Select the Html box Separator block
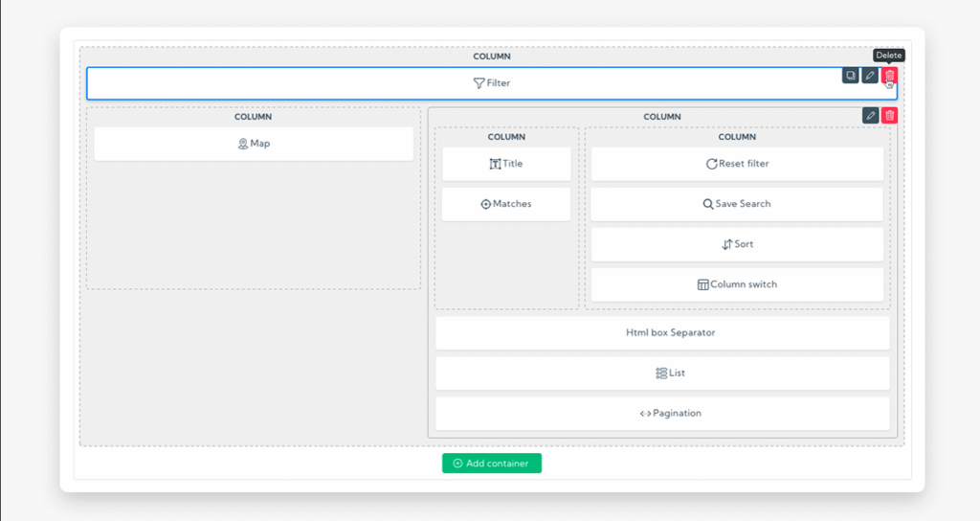Viewport: 980px width, 521px height. (x=662, y=332)
